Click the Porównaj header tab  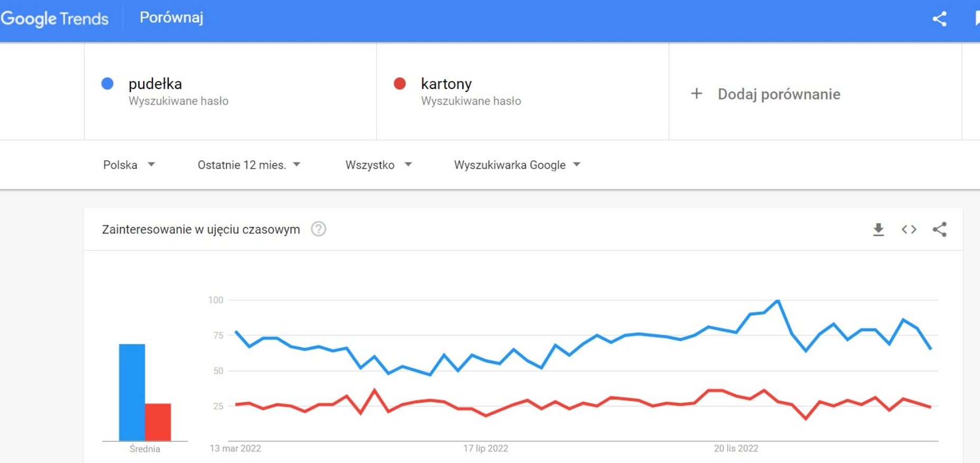(x=171, y=17)
